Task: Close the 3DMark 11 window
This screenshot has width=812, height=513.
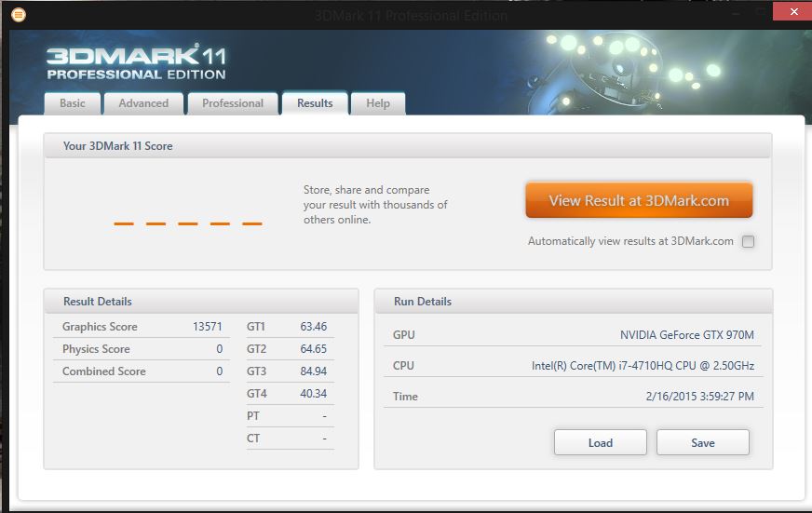Action: [x=793, y=11]
